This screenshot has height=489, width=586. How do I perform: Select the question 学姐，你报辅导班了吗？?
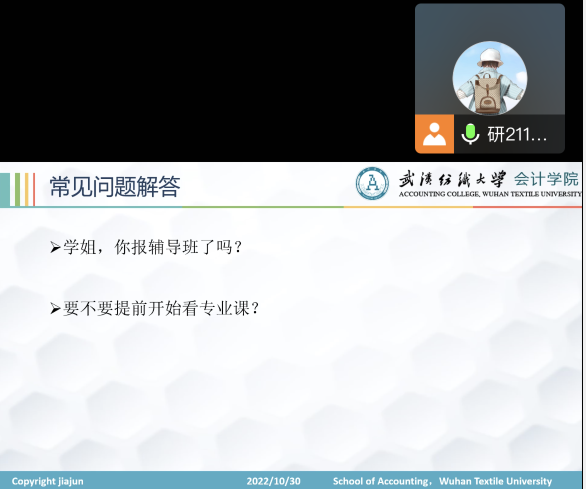click(x=153, y=247)
